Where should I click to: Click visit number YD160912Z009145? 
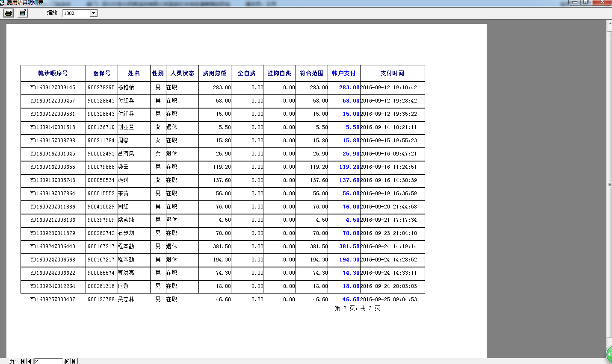coord(53,88)
